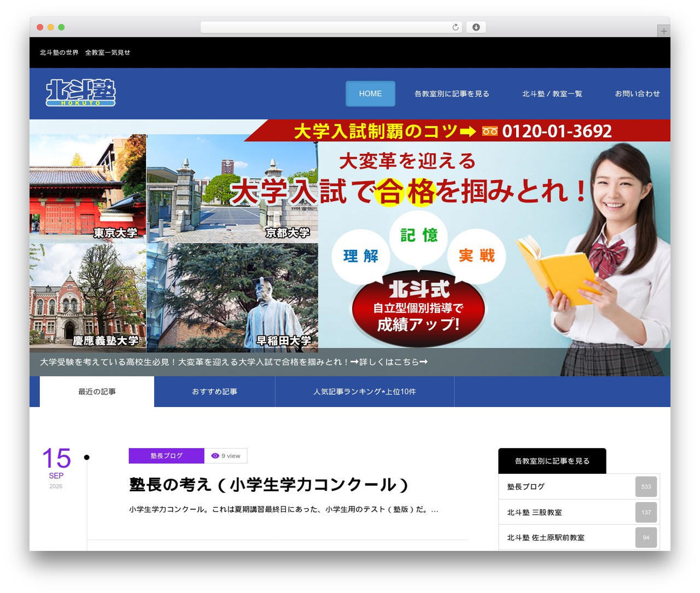Select the 最近の記事 tab
Viewport: 700px width, 593px height.
pyautogui.click(x=97, y=392)
